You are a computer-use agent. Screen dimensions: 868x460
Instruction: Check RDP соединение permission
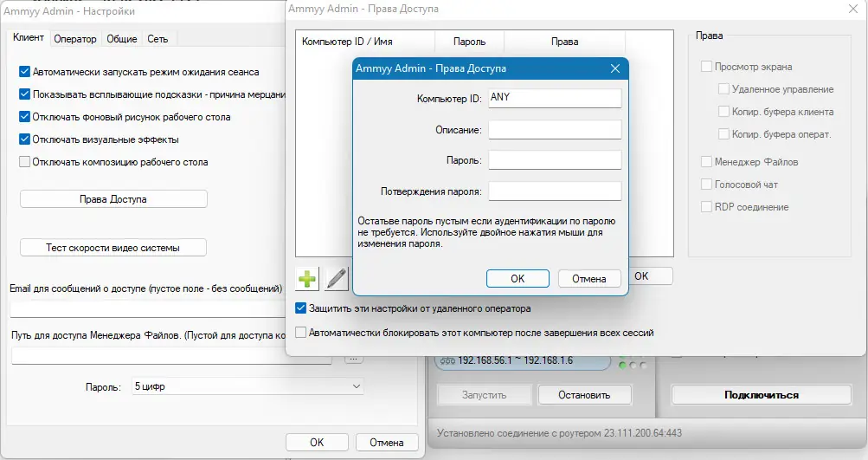(x=706, y=207)
